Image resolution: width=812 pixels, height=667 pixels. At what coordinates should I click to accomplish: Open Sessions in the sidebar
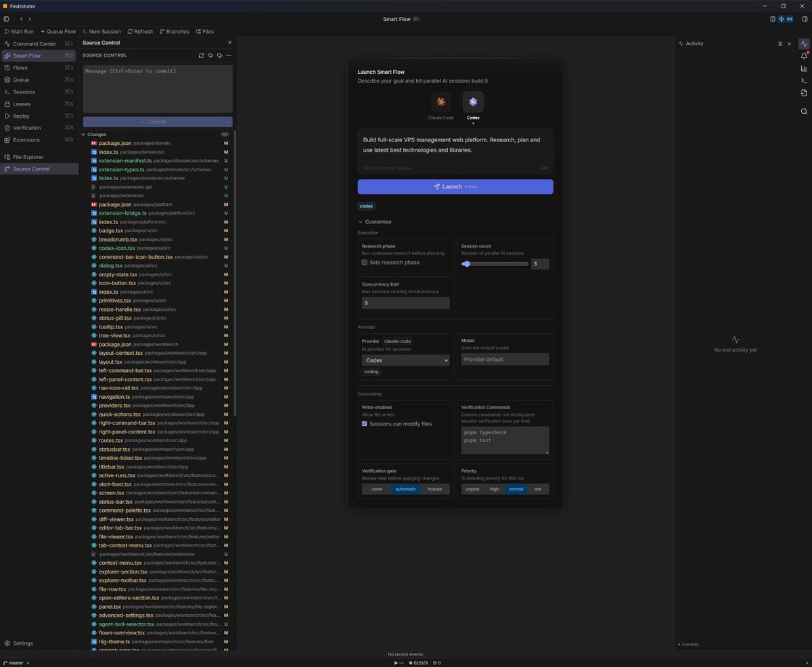click(x=38, y=92)
